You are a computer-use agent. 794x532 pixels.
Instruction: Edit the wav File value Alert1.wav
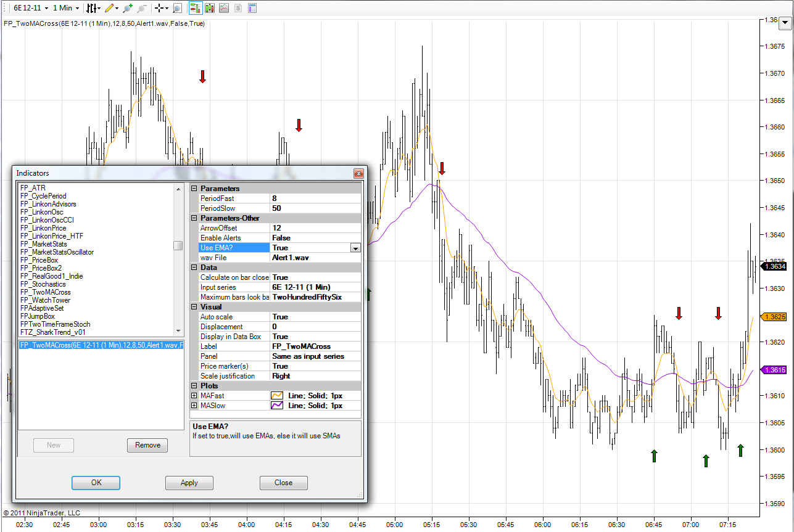[x=315, y=258]
